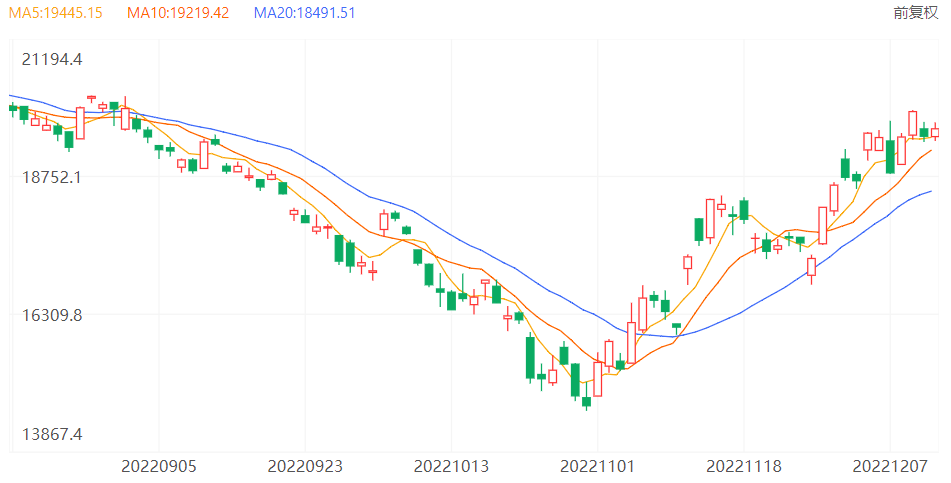Click the 21194.4 price axis label
951x483 pixels.
(52, 59)
